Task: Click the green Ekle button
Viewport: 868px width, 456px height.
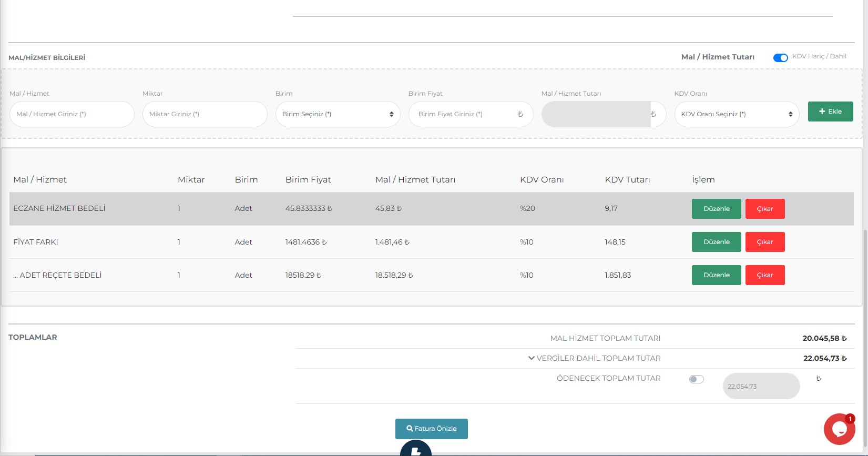Action: pyautogui.click(x=830, y=112)
